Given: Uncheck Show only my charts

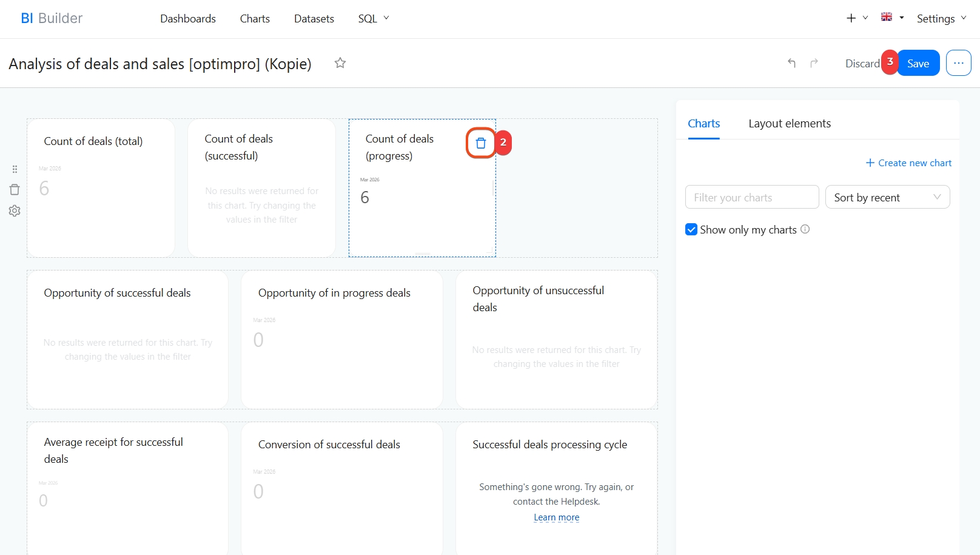Looking at the screenshot, I should 691,229.
